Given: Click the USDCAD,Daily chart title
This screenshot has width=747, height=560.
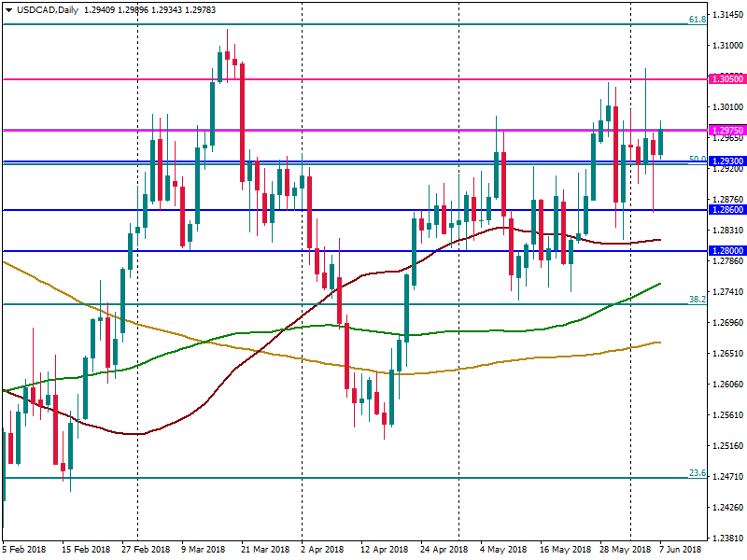Looking at the screenshot, I should (x=49, y=9).
